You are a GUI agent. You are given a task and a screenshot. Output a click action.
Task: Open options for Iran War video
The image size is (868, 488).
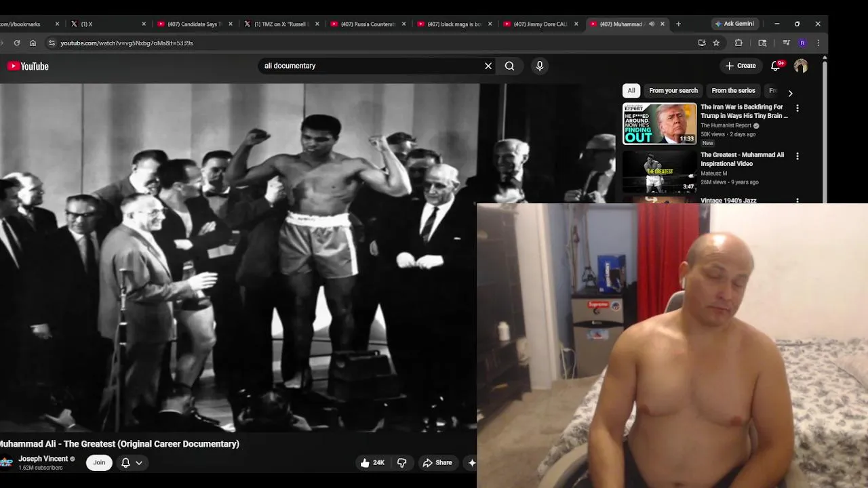click(797, 108)
